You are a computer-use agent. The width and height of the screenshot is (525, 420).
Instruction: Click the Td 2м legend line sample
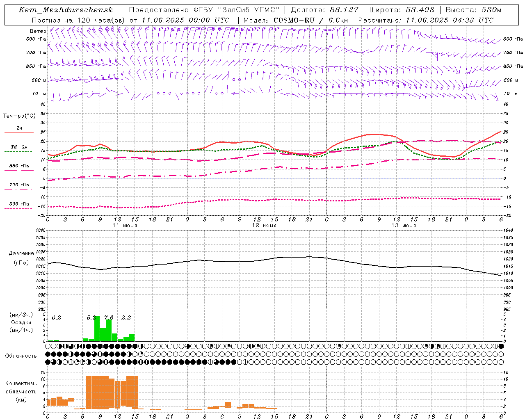click(18, 152)
